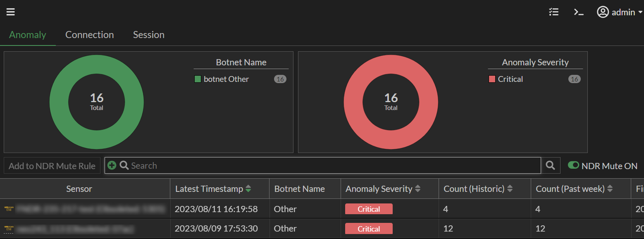This screenshot has width=644, height=239.
Task: Open the task list icon in top bar
Action: pyautogui.click(x=553, y=12)
